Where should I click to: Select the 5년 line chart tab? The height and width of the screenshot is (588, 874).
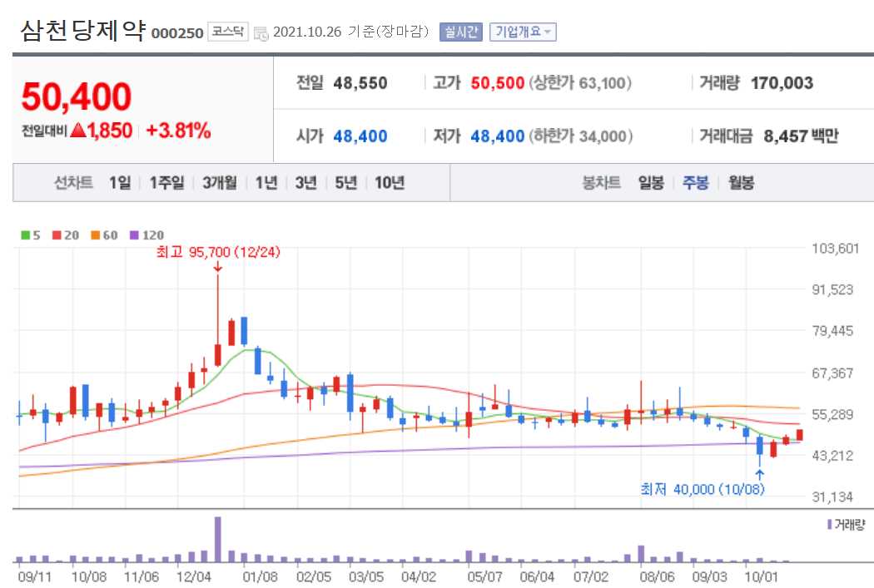tap(345, 183)
